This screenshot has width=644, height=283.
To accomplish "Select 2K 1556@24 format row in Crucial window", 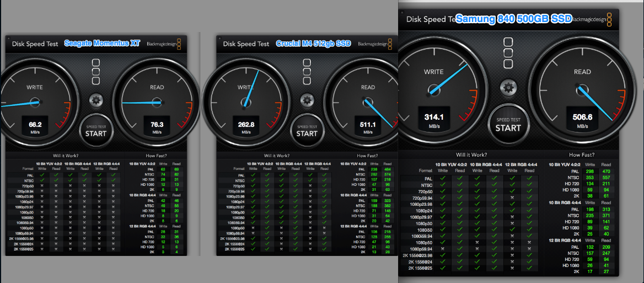I will click(273, 244).
